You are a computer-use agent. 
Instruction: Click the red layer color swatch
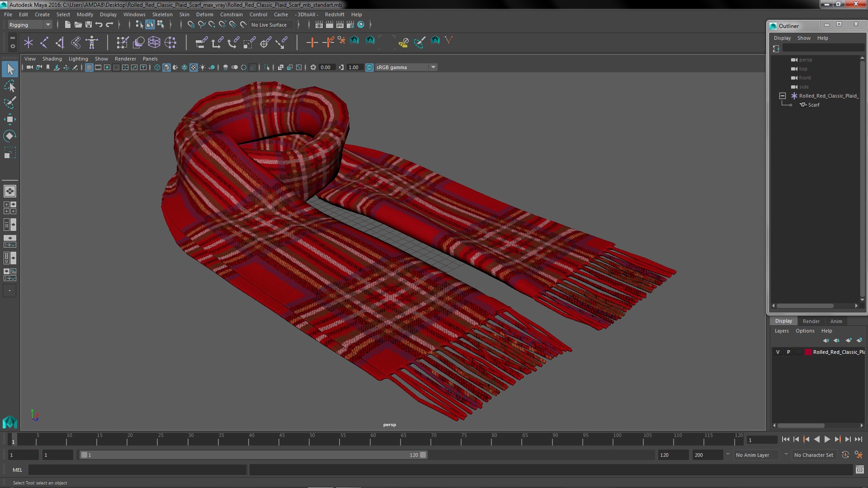point(808,352)
